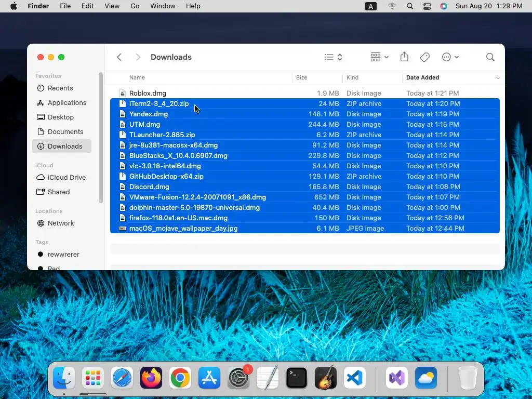This screenshot has width=532, height=399.
Task: Launch Firefox from the Dock
Action: (x=151, y=378)
